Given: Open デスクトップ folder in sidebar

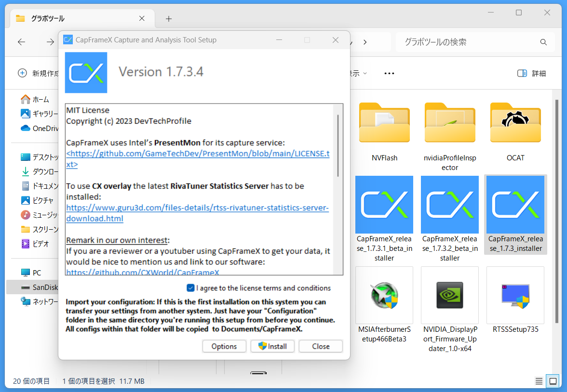Looking at the screenshot, I should (39, 157).
